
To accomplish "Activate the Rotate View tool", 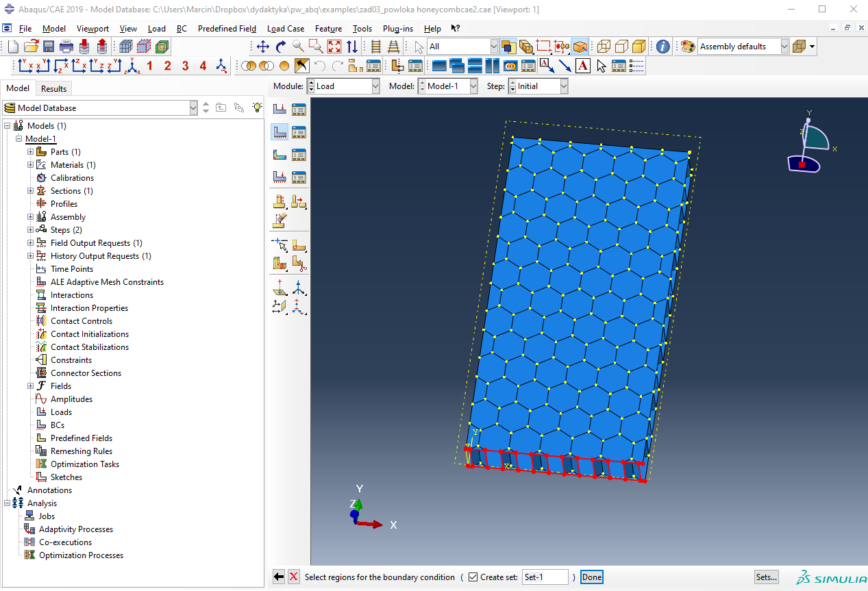I will click(x=280, y=47).
